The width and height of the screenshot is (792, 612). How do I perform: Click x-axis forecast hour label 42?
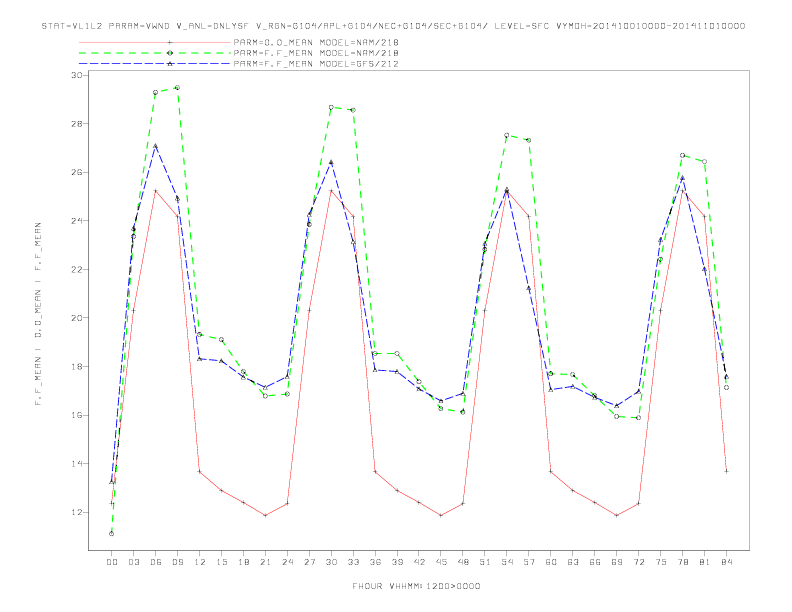click(419, 562)
